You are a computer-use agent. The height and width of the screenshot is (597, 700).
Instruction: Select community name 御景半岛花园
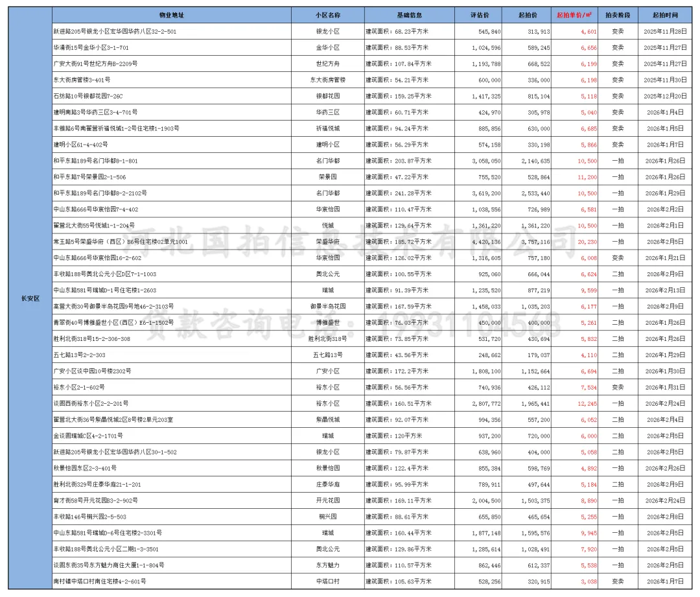tap(328, 307)
